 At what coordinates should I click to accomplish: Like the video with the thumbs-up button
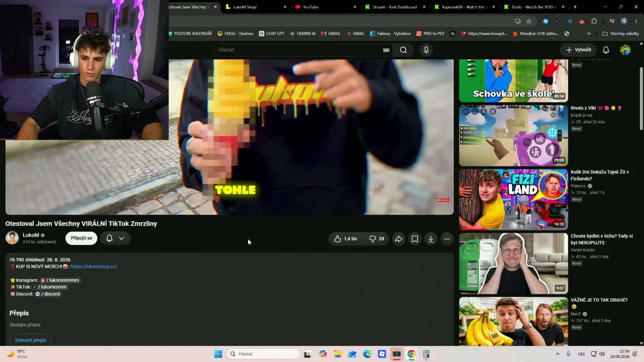[x=346, y=239]
